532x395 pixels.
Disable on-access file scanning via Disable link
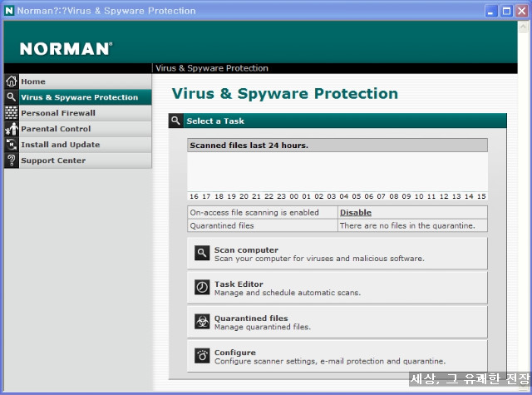[356, 212]
